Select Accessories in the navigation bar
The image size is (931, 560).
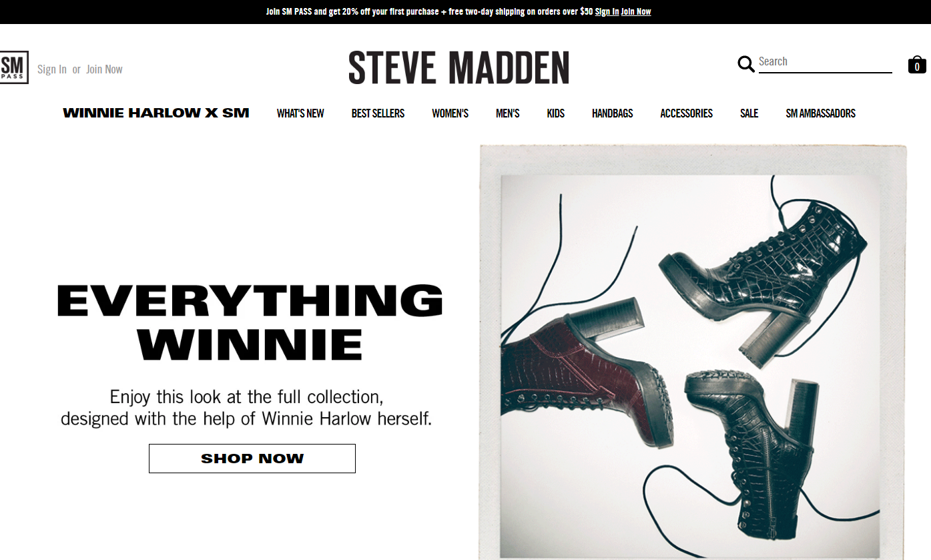[x=686, y=113]
